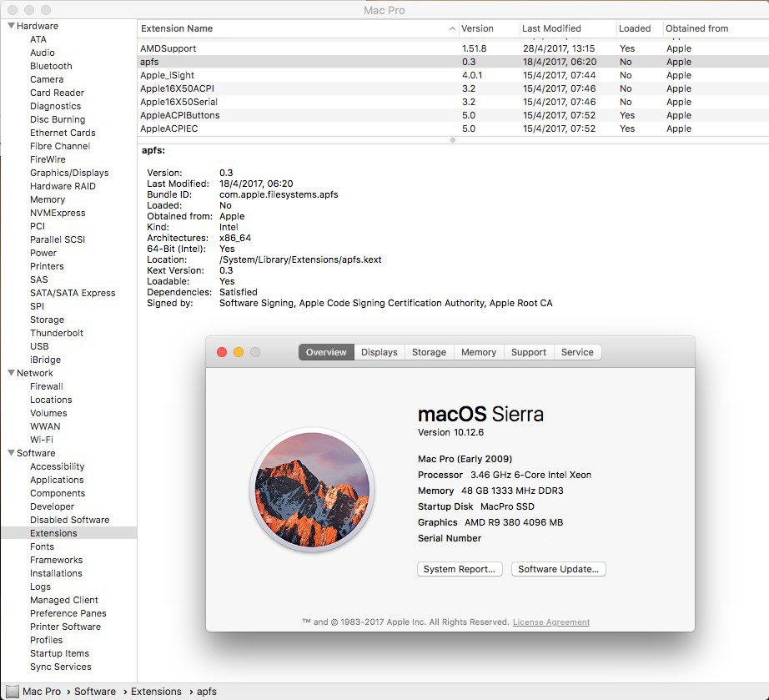
Task: Open the Memory tab in About This Mac
Action: click(479, 352)
